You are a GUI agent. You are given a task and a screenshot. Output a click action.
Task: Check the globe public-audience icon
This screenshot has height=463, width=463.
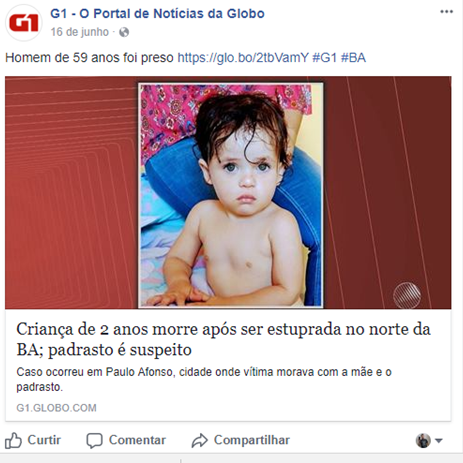(124, 32)
